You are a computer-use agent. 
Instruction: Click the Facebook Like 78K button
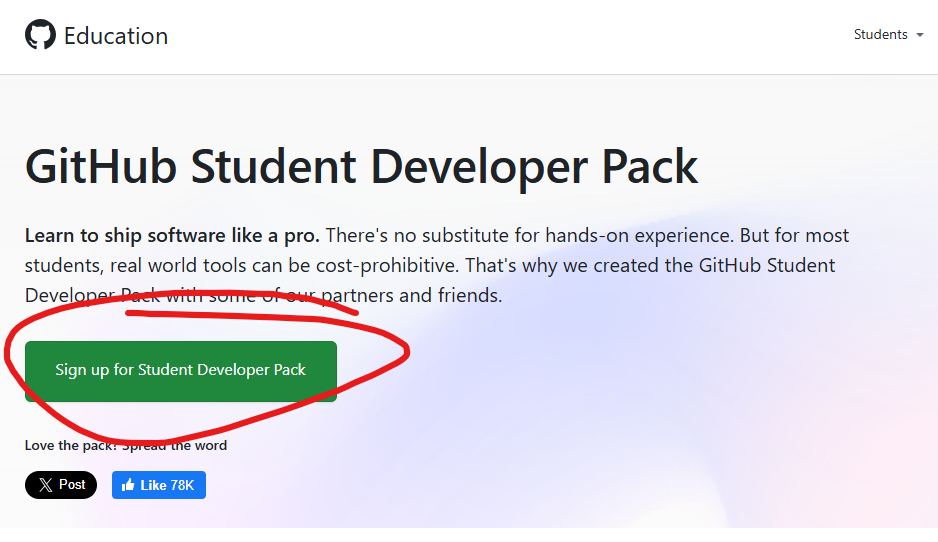click(159, 485)
